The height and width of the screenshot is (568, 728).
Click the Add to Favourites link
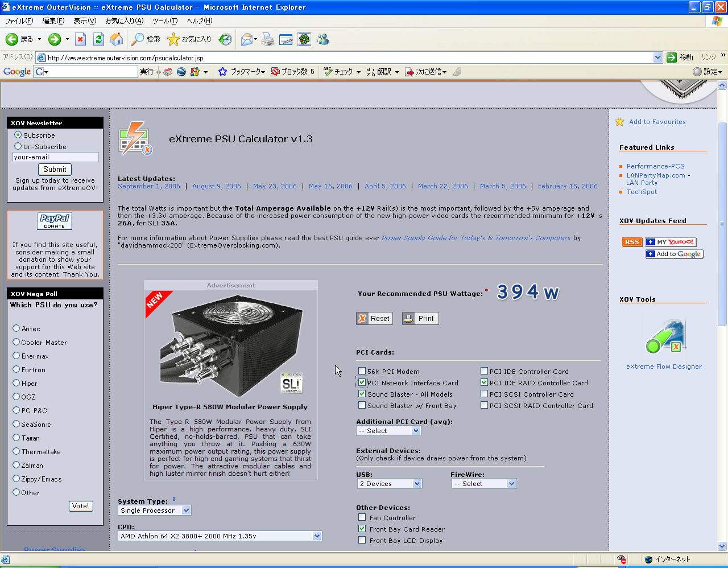(657, 122)
